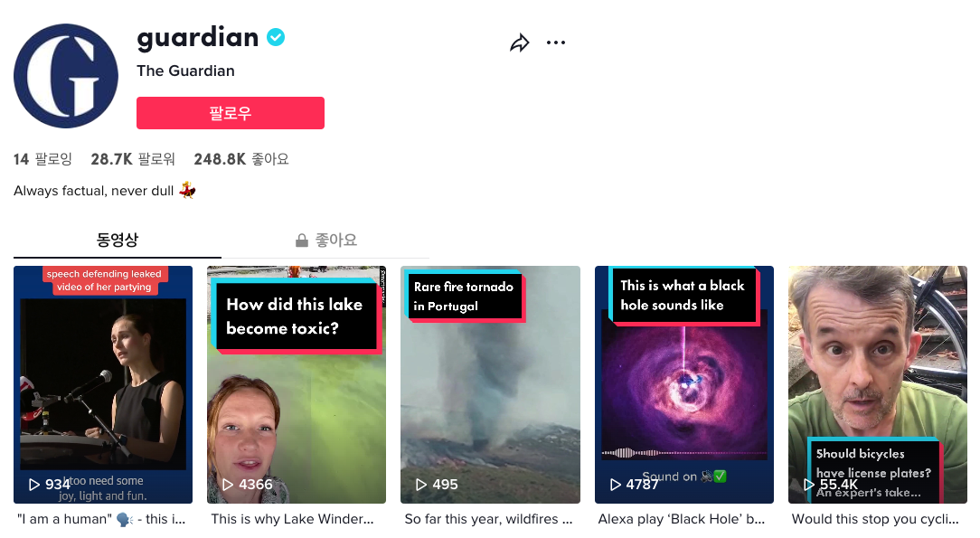This screenshot has height=538, width=980.
Task: Switch to the 동영상 videos tab
Action: tap(118, 240)
